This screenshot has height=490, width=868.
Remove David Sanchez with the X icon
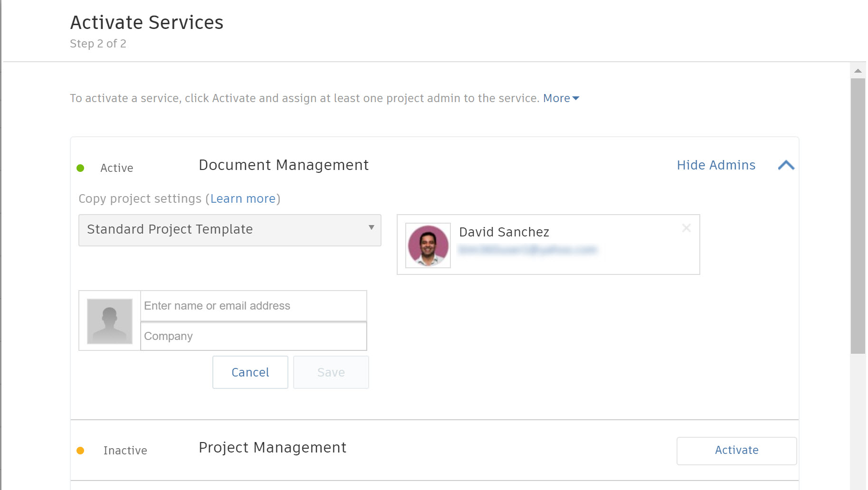pos(687,228)
